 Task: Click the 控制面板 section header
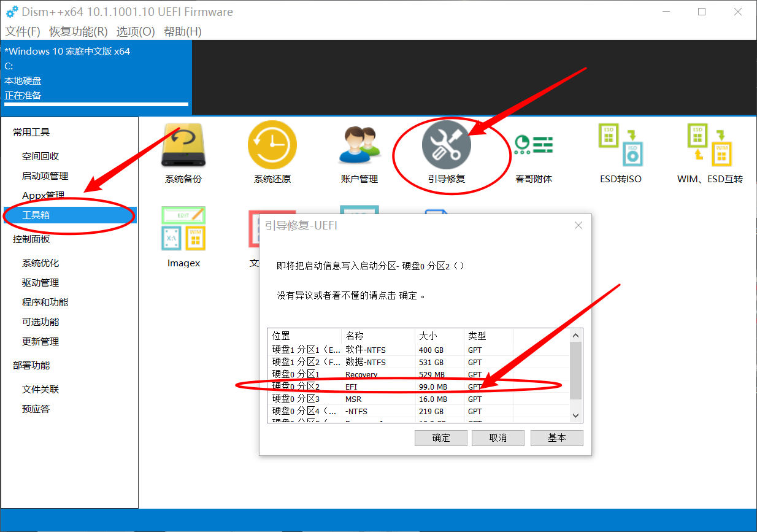coord(31,239)
